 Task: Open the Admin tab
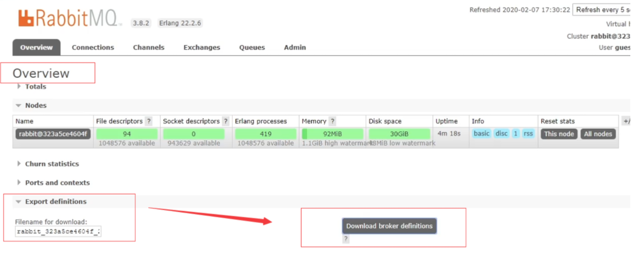point(295,47)
